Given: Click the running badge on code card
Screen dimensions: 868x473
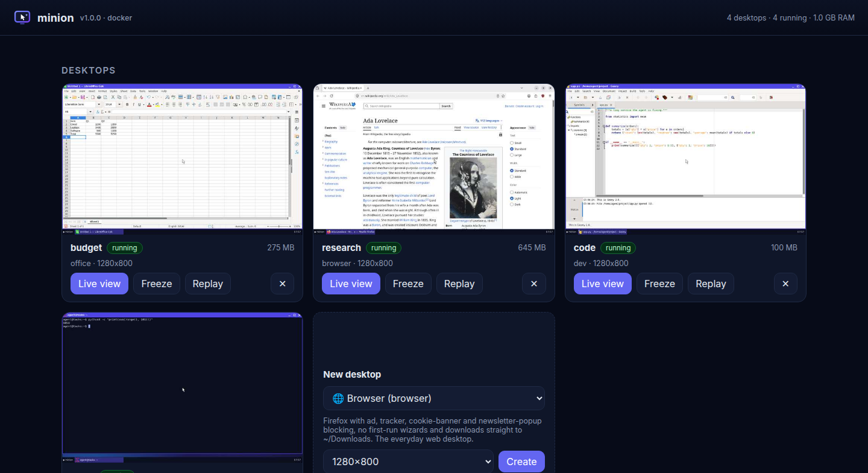Looking at the screenshot, I should pyautogui.click(x=618, y=248).
